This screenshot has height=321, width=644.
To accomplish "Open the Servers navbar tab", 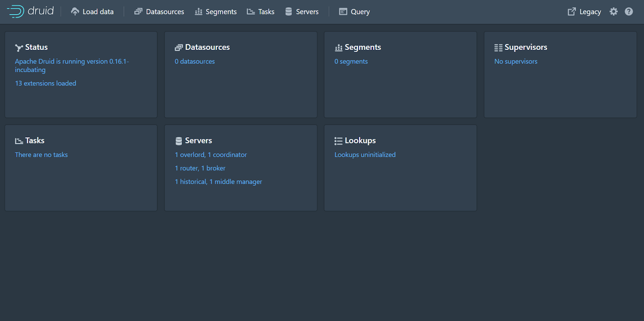I will coord(302,12).
